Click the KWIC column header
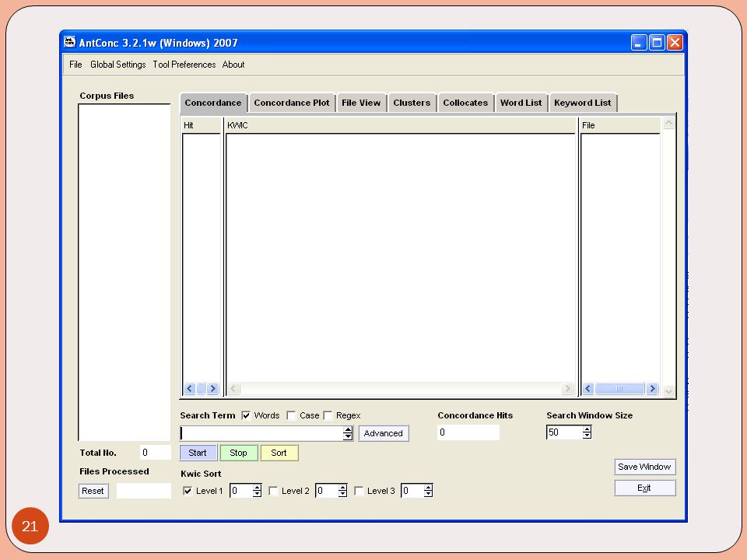This screenshot has height=560, width=747. 400,126
